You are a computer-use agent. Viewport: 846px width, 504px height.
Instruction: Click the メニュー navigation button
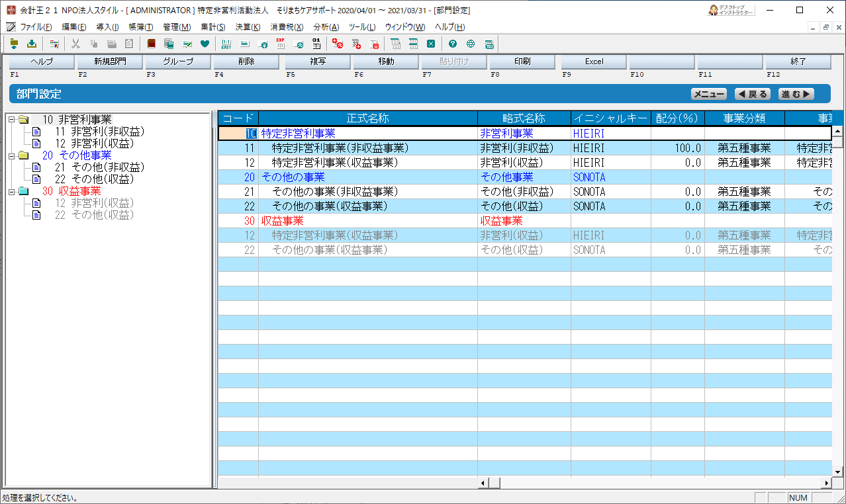[708, 94]
